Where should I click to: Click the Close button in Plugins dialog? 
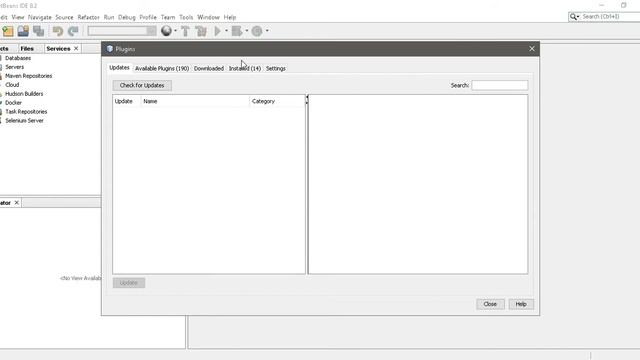(x=490, y=304)
